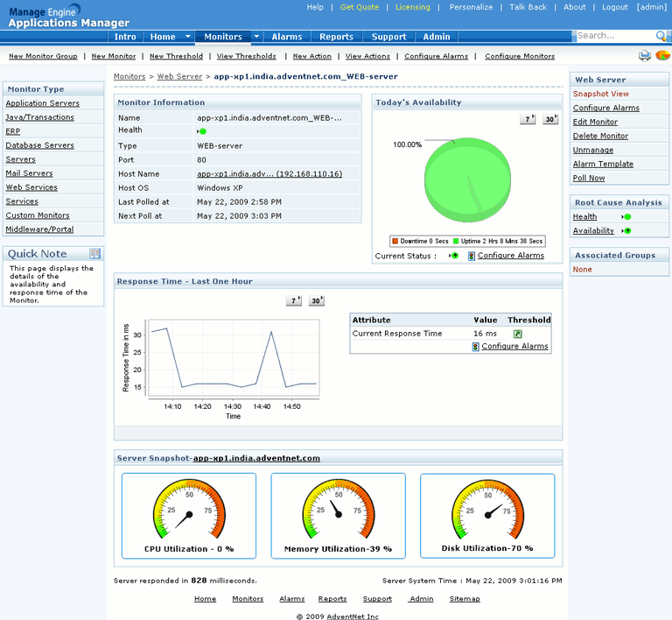Select Mail Servers monitor type

(x=29, y=173)
